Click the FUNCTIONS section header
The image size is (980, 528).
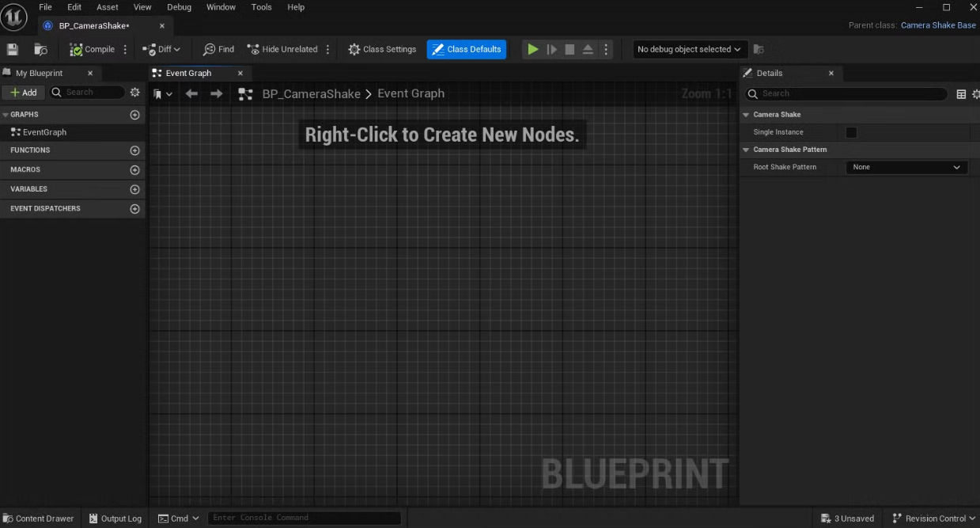pyautogui.click(x=72, y=150)
